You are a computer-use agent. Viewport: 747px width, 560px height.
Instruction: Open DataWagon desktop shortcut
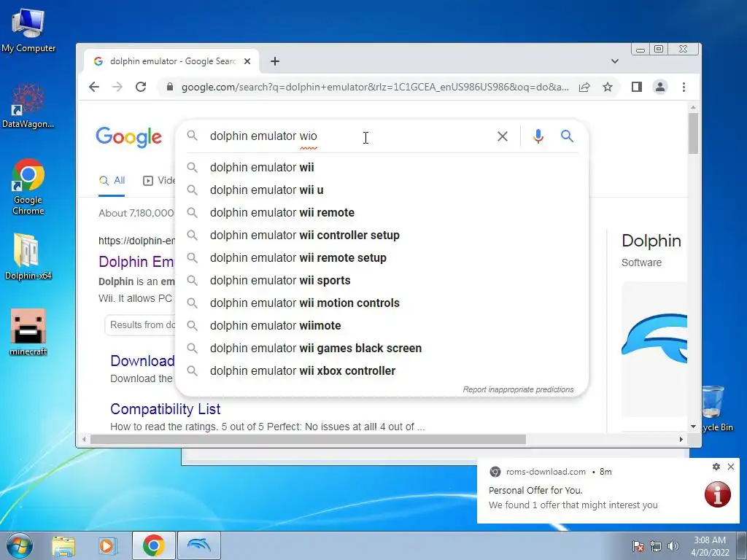pos(28,106)
